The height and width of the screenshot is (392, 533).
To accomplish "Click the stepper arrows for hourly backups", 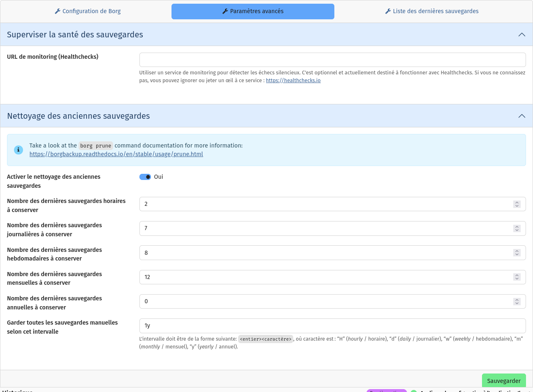I will point(517,204).
